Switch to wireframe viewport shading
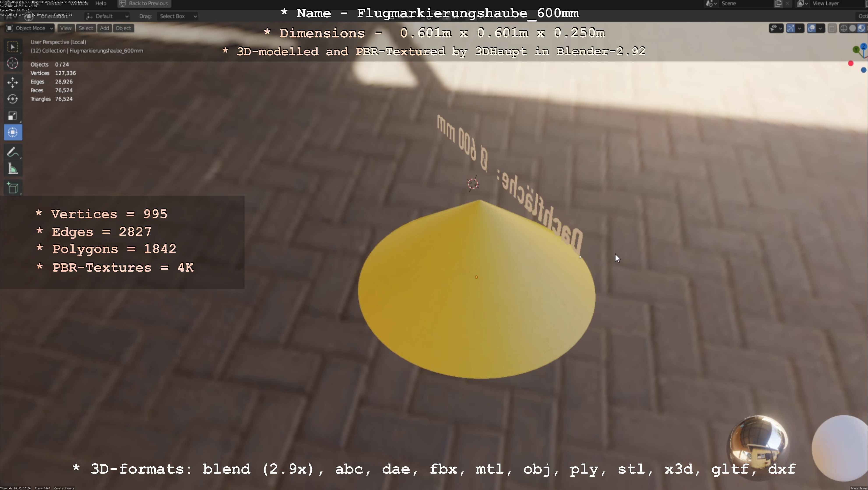The width and height of the screenshot is (868, 490). (x=843, y=28)
